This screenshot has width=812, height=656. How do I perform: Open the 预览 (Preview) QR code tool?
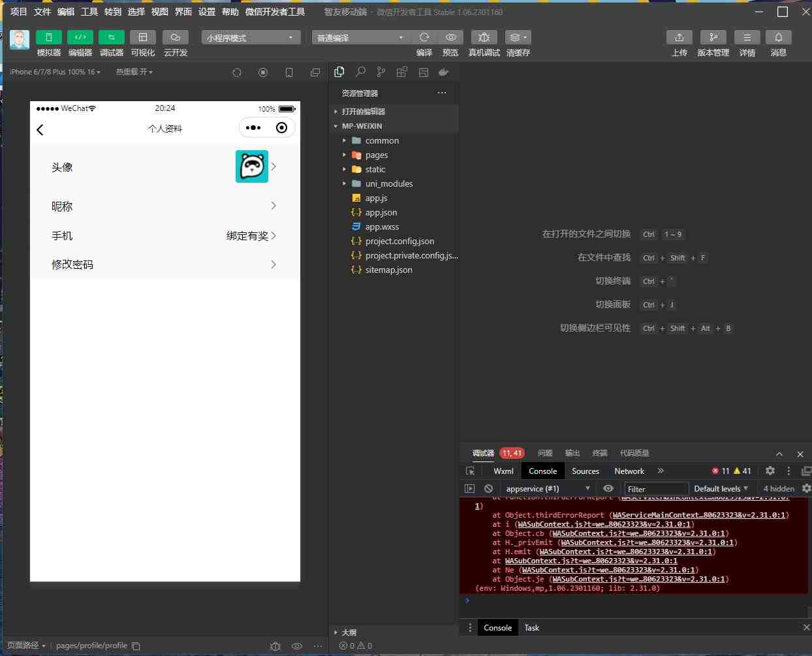coord(450,37)
